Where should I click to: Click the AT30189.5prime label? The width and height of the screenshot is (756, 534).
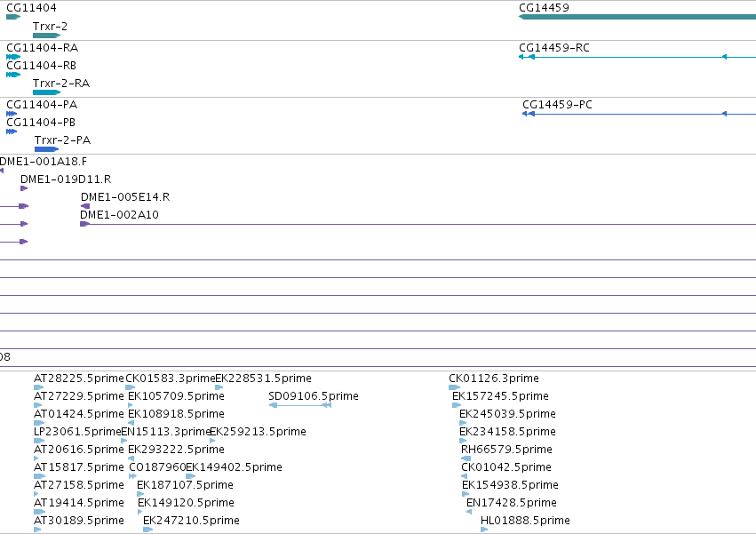point(79,521)
